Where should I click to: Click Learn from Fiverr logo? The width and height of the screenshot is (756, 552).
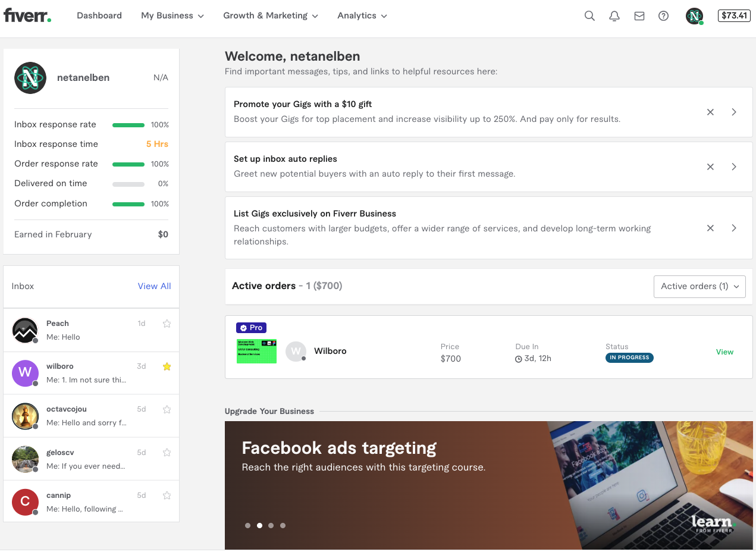(713, 523)
